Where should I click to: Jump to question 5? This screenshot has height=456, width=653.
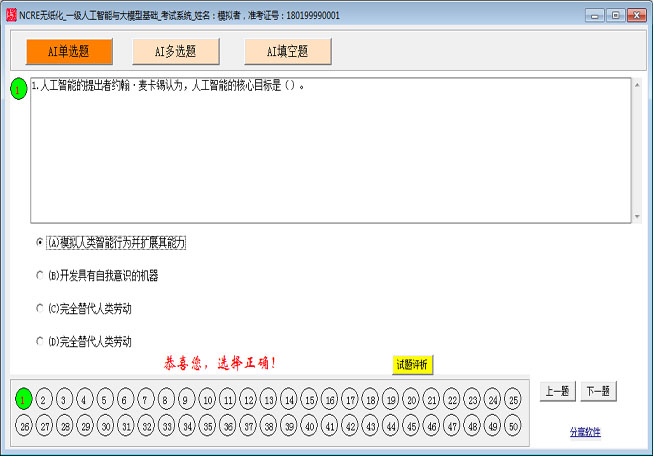(x=105, y=399)
